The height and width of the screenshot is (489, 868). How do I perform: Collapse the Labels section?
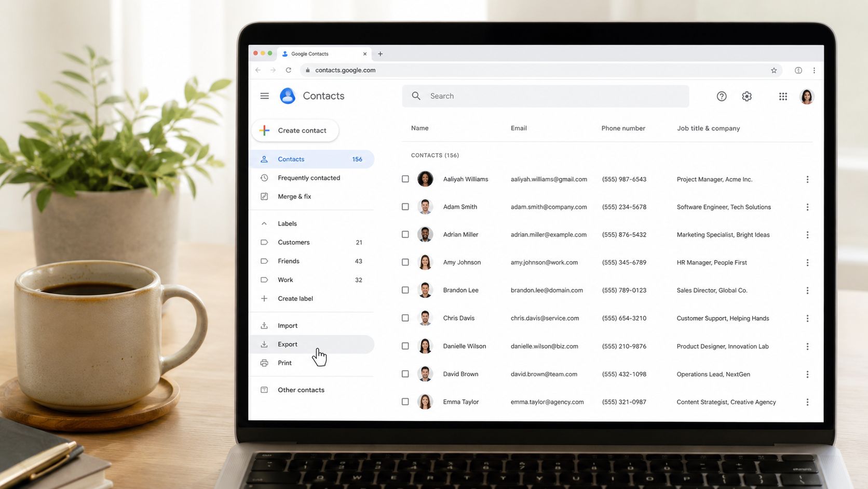click(264, 223)
